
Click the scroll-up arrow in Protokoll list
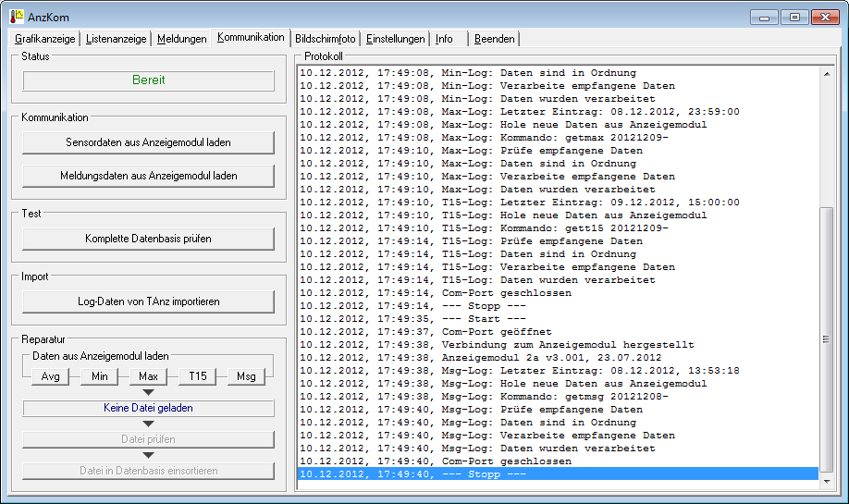pyautogui.click(x=827, y=74)
